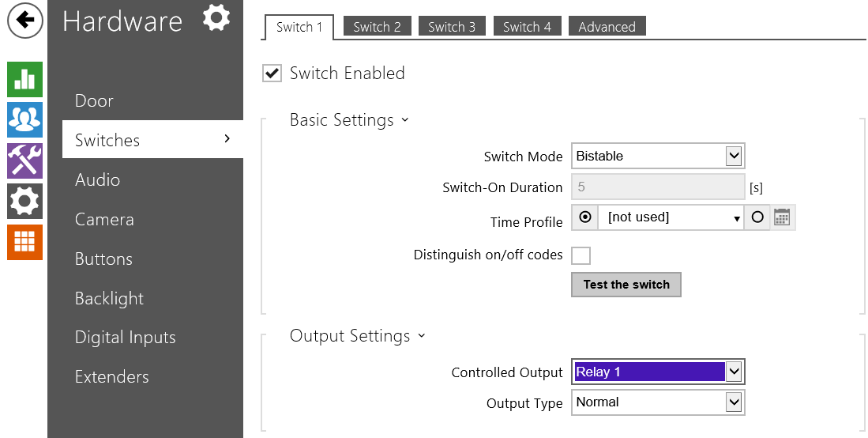The width and height of the screenshot is (868, 438).
Task: Open the blue Directory users icon
Action: tap(24, 119)
